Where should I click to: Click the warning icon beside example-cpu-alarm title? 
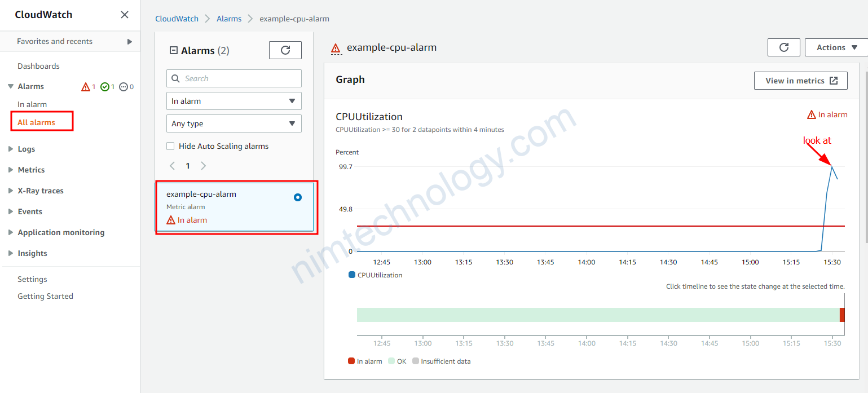pyautogui.click(x=336, y=48)
